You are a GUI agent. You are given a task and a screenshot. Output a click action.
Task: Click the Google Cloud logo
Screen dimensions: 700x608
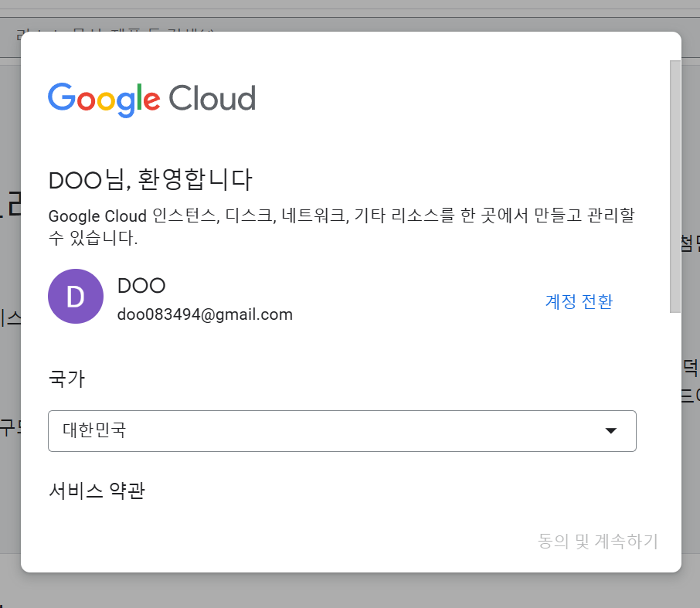click(151, 100)
